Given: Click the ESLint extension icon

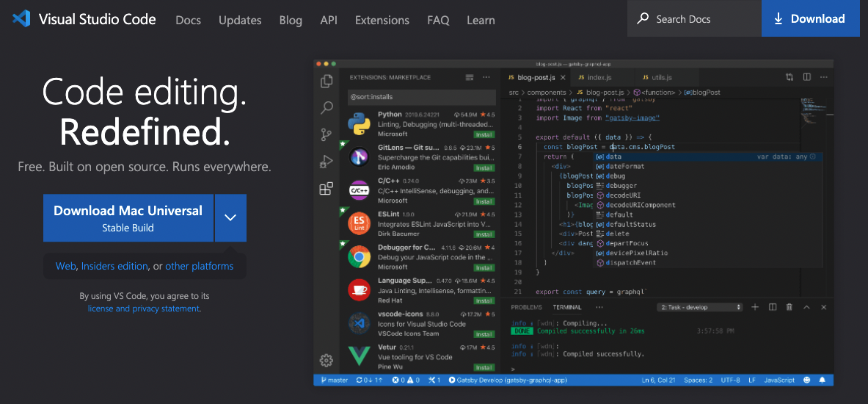Looking at the screenshot, I should (x=359, y=223).
